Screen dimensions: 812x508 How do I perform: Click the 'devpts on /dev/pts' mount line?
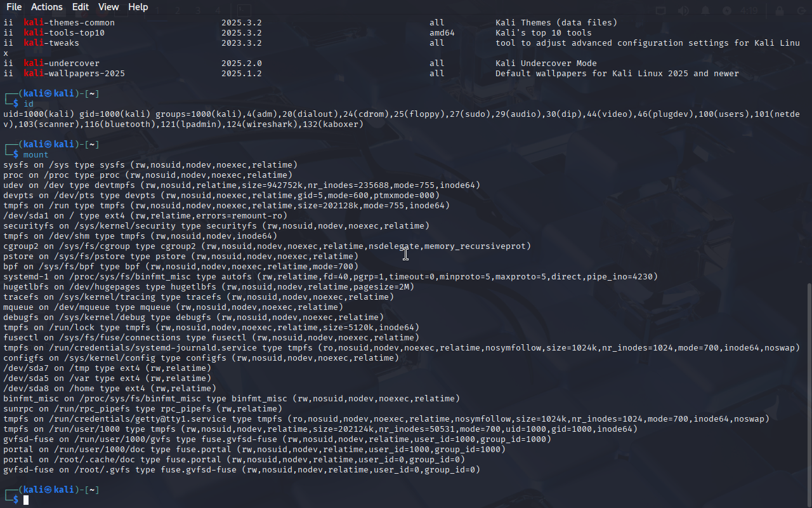221,196
